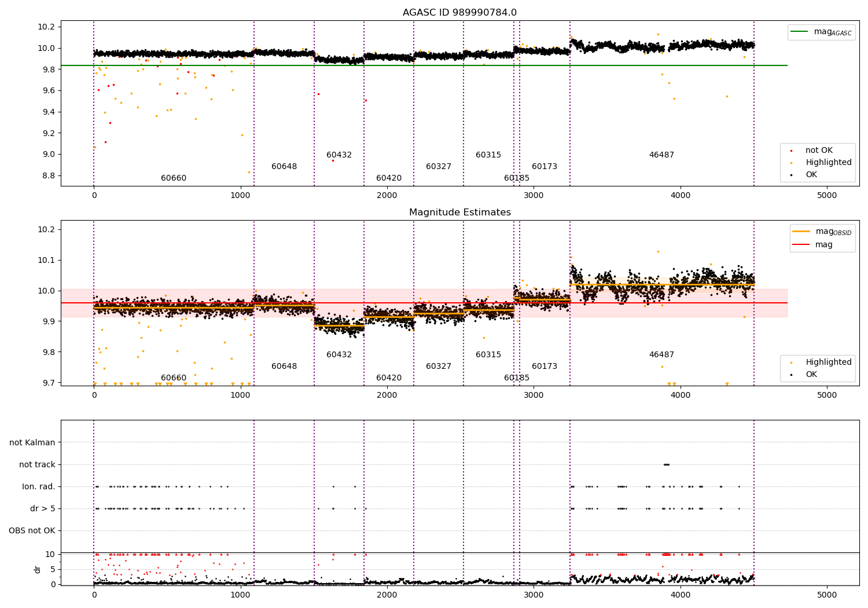Click y-tick '5' on the dr axis

[x=53, y=570]
